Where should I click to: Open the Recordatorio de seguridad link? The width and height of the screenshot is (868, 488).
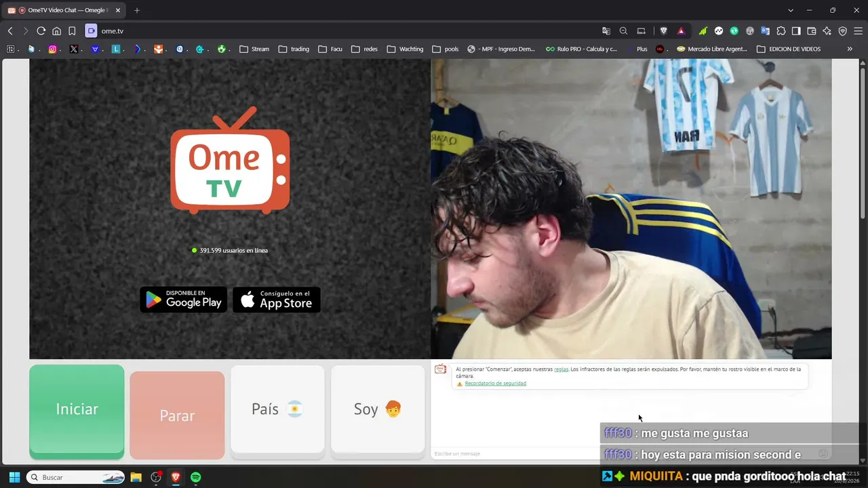coord(495,384)
